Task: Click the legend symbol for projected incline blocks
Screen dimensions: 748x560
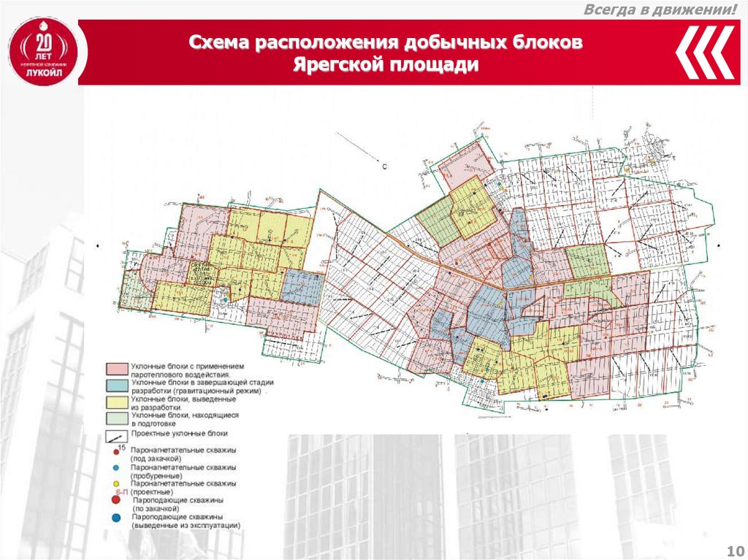Action: [x=117, y=435]
